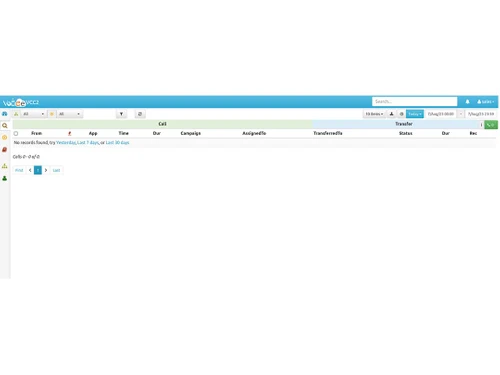Screen dimensions: 500x375
Task: Open the notifications bell
Action: tap(467, 102)
